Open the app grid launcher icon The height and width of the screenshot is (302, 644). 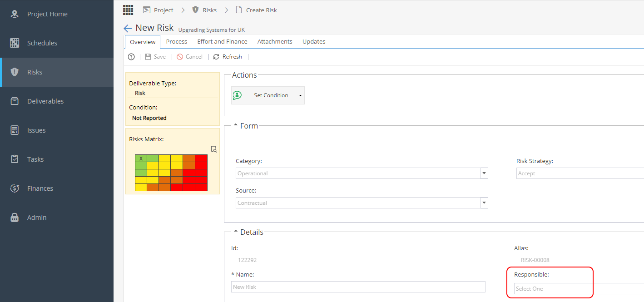click(x=128, y=10)
